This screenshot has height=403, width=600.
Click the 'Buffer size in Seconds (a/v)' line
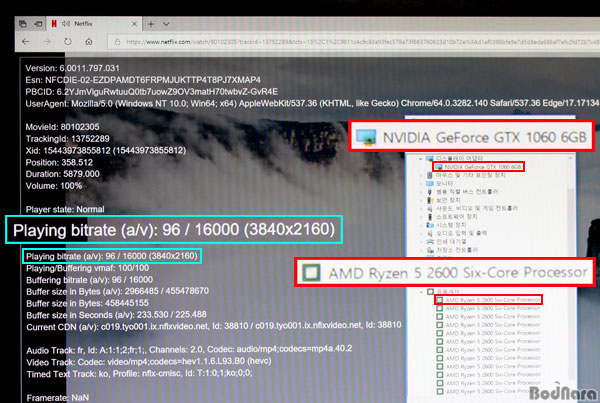coord(116,315)
